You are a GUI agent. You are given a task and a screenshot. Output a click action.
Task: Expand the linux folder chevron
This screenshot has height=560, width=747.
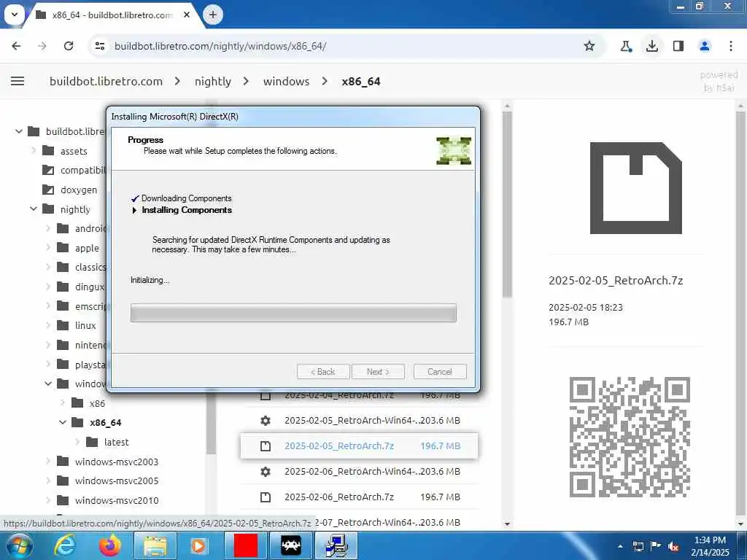point(48,325)
